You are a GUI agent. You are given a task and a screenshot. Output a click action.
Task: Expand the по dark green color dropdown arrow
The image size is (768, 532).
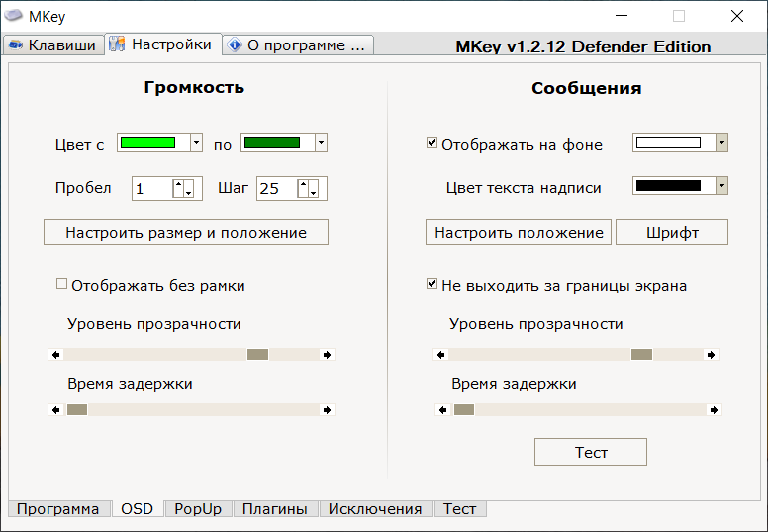[321, 143]
